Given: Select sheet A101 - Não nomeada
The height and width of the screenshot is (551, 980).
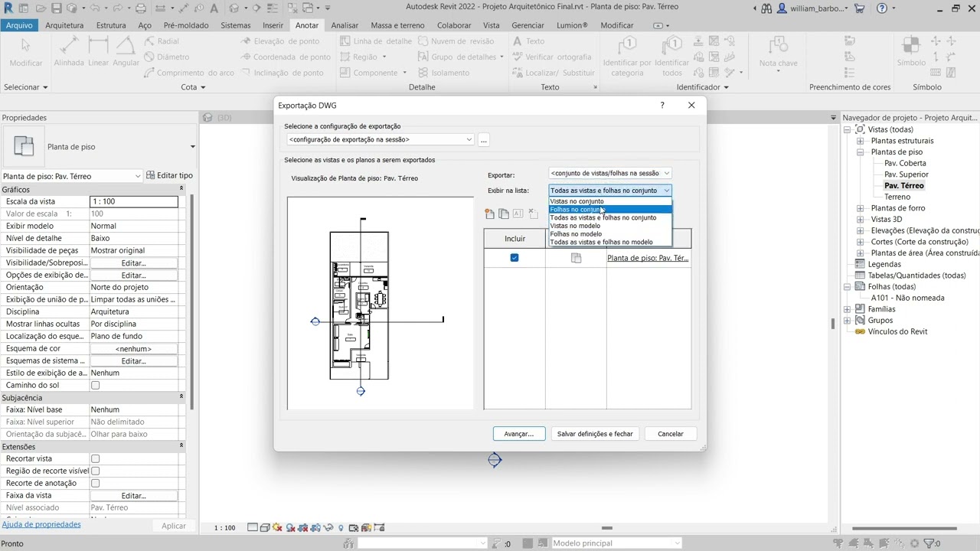Looking at the screenshot, I should click(907, 298).
